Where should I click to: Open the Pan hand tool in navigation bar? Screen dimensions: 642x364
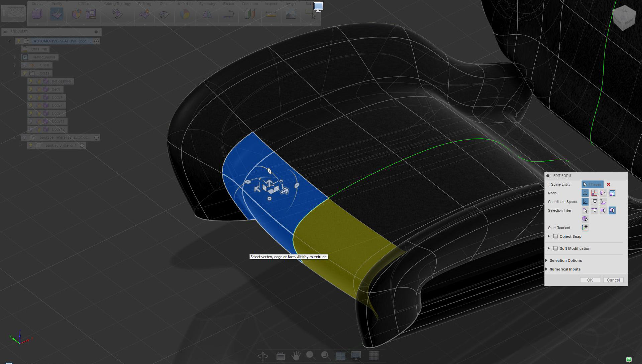296,356
